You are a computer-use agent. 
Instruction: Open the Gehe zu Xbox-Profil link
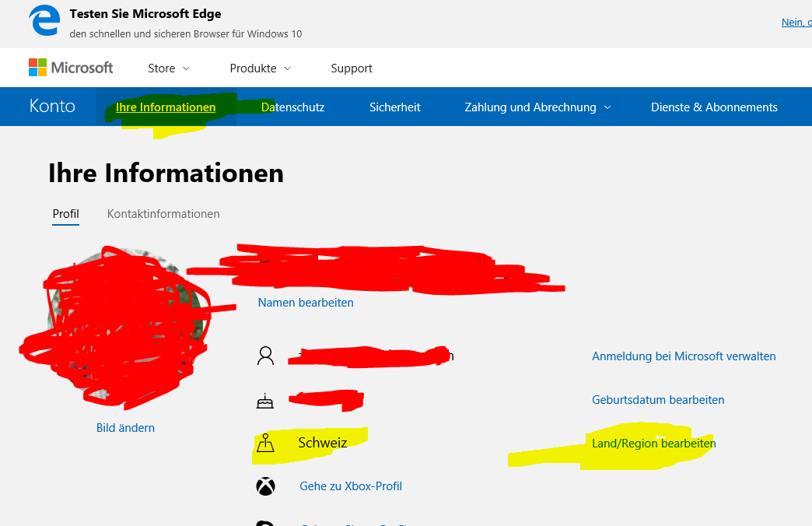click(351, 486)
